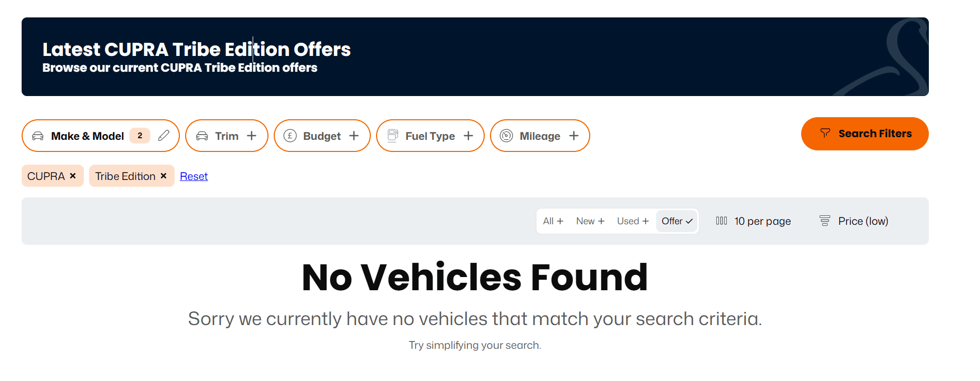Click the pound sign Budget icon

point(290,136)
